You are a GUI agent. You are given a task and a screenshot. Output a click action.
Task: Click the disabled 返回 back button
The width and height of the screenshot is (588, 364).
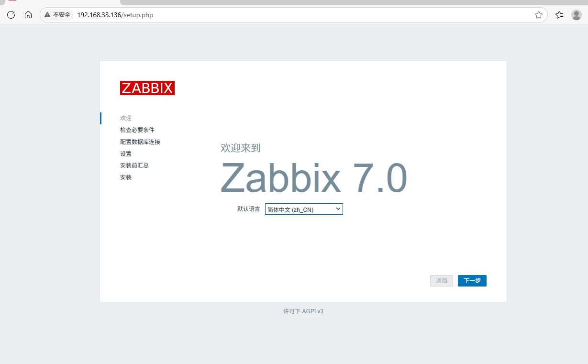tap(442, 281)
